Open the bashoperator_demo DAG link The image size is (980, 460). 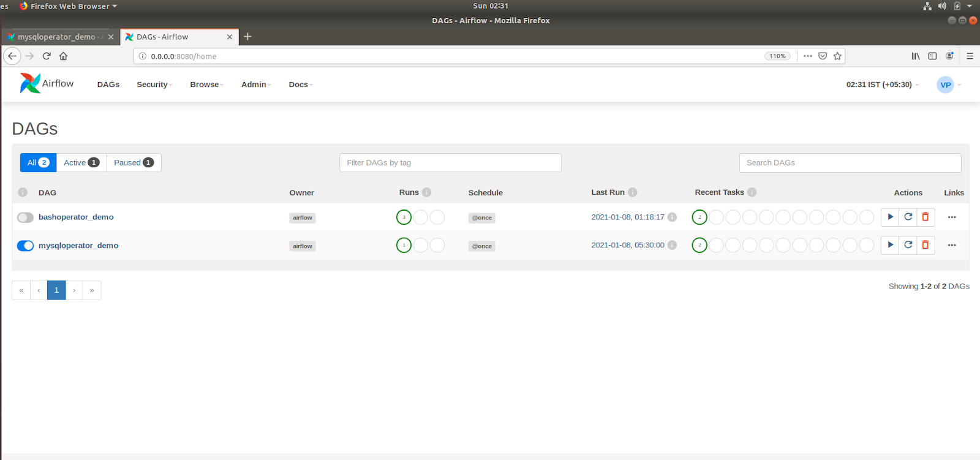tap(76, 217)
